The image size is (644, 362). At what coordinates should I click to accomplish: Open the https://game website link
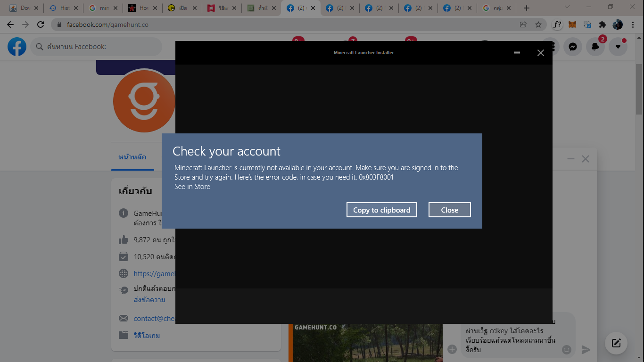click(x=155, y=273)
